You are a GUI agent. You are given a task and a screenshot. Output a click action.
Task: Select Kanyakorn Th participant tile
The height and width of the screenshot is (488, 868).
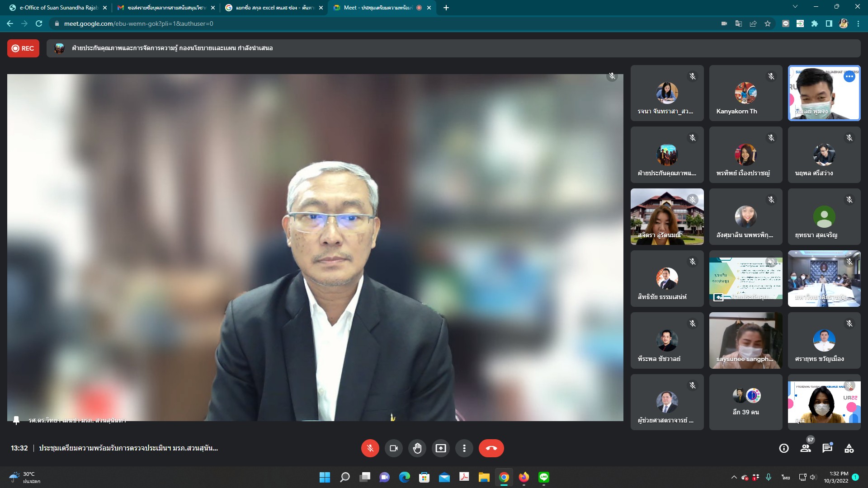(x=745, y=93)
